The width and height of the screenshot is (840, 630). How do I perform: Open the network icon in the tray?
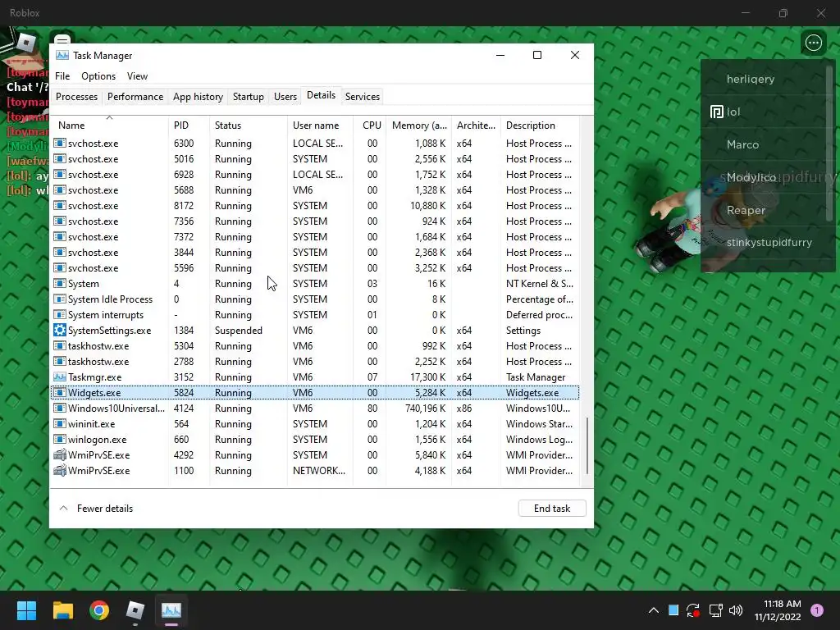(715, 610)
